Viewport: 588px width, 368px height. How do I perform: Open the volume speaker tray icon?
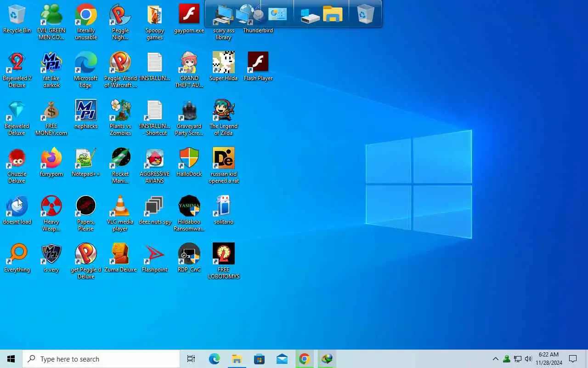(x=528, y=359)
